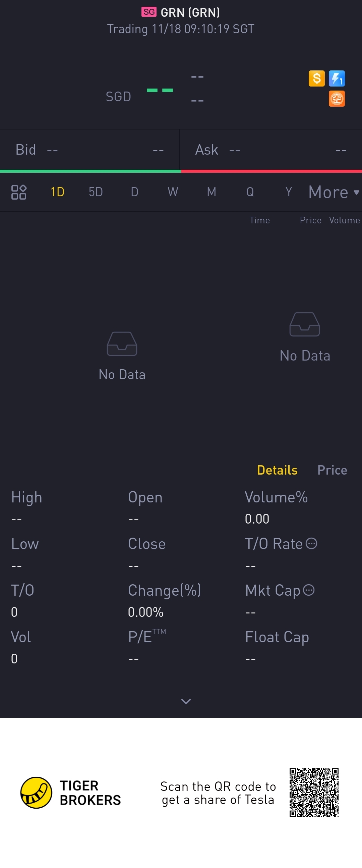Image resolution: width=362 pixels, height=868 pixels.
Task: Select the Q quarterly chart period
Action: (250, 192)
